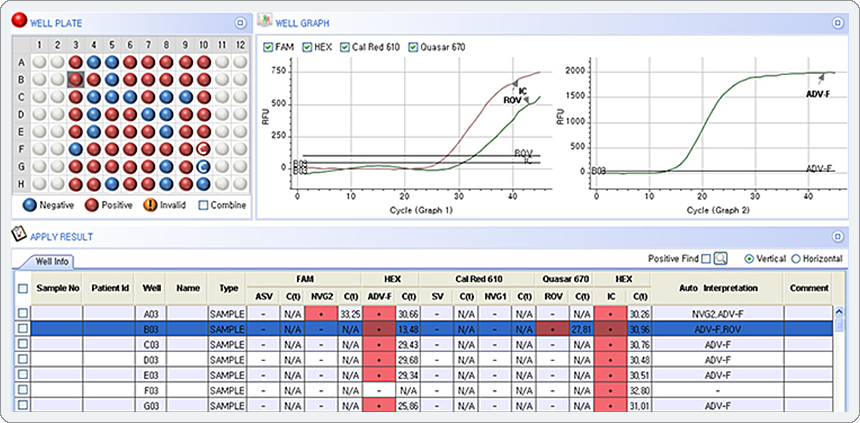Tick the Positive Find checkbox
This screenshot has height=423, width=860.
click(x=706, y=258)
